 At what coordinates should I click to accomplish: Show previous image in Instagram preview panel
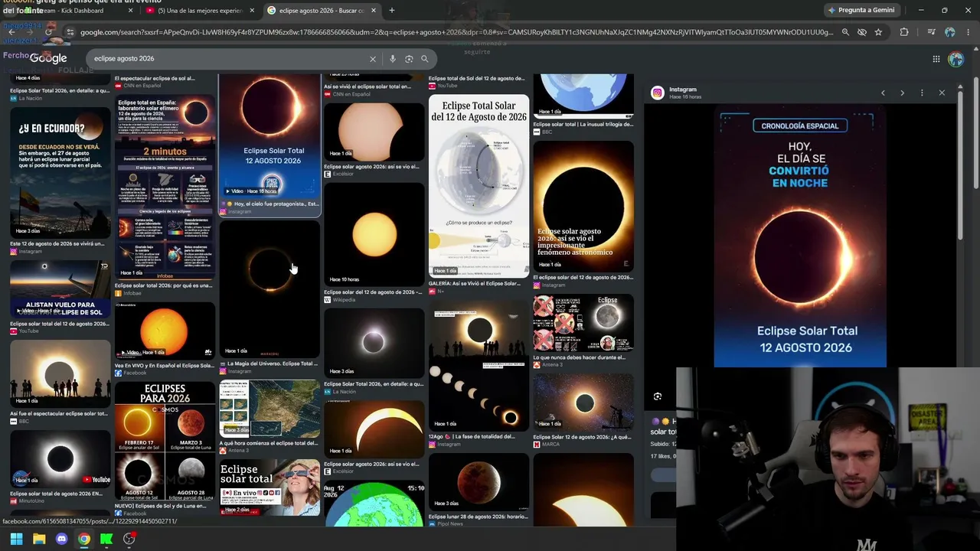pyautogui.click(x=883, y=93)
